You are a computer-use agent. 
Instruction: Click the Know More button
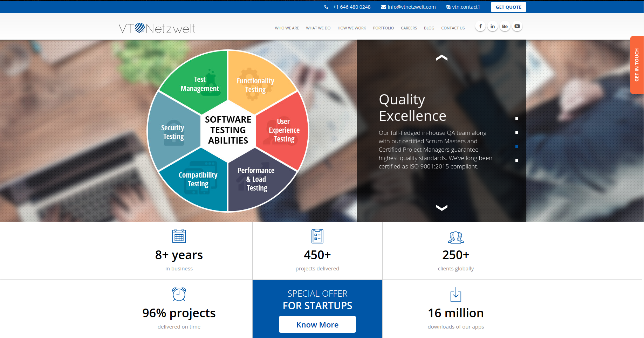click(317, 325)
